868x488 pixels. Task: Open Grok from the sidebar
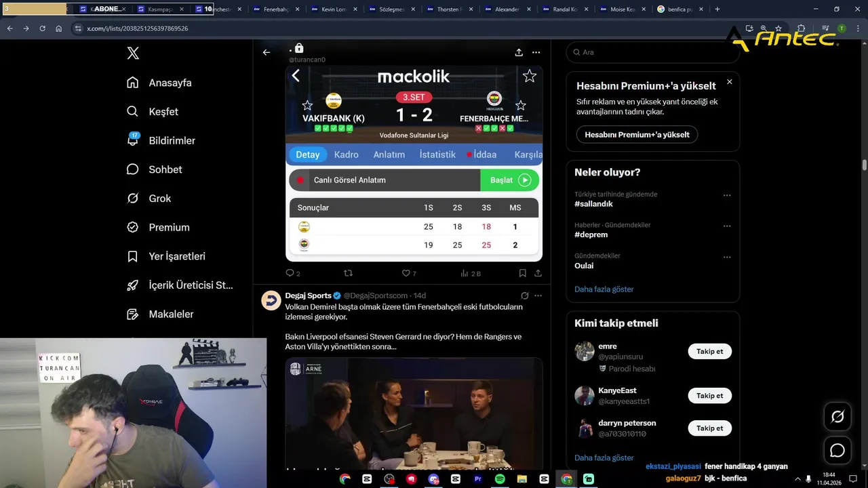tap(149, 199)
